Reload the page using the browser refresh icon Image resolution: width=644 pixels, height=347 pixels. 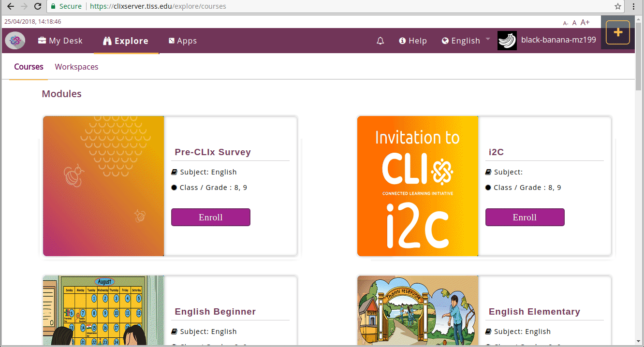[x=38, y=6]
